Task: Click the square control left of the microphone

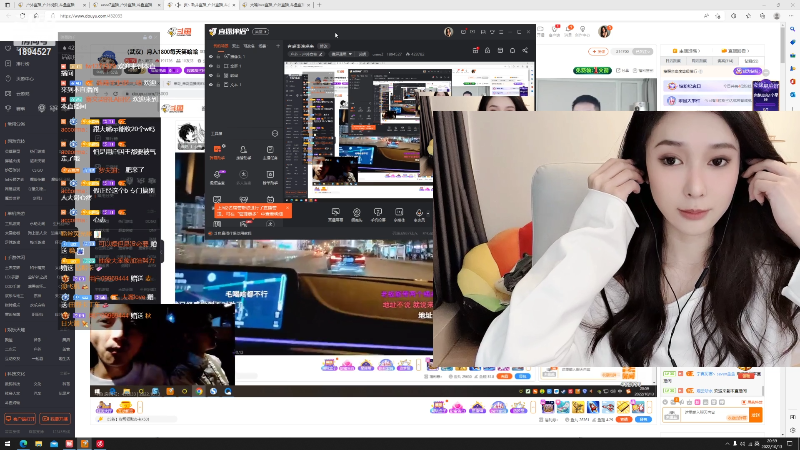Action: (x=399, y=214)
